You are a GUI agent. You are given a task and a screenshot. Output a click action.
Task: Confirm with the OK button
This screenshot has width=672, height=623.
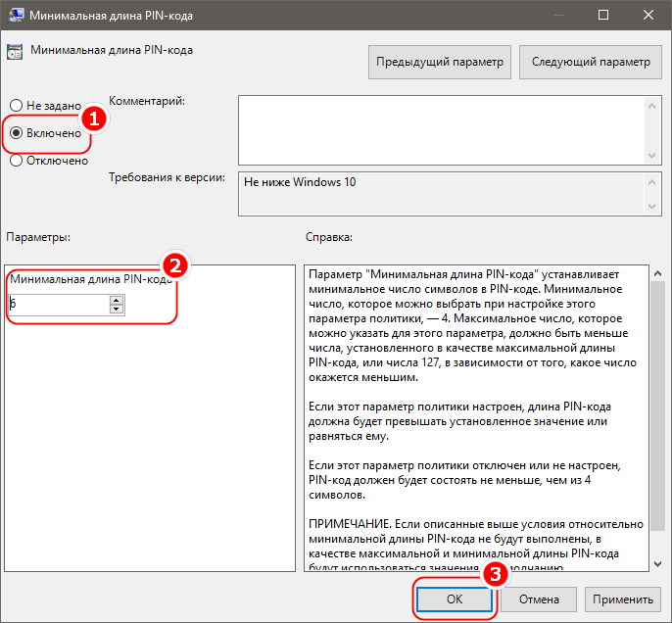click(454, 599)
